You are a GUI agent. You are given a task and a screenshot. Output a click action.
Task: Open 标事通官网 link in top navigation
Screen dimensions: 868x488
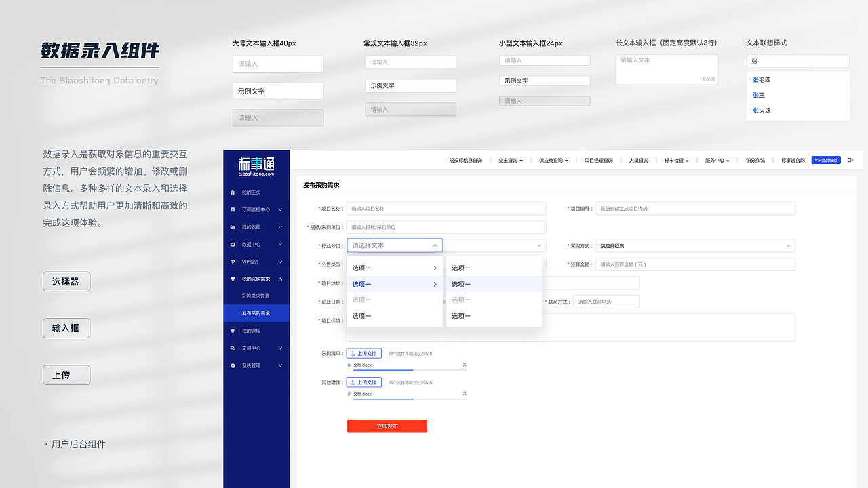(793, 161)
